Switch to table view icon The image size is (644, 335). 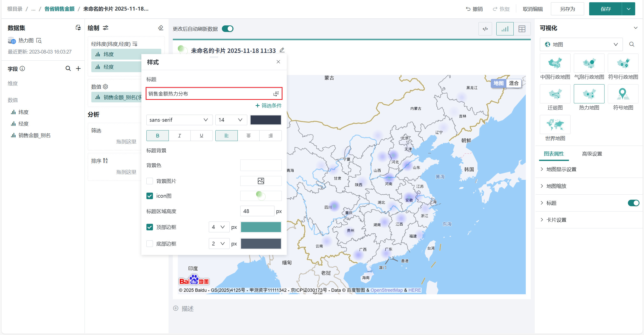coord(522,29)
